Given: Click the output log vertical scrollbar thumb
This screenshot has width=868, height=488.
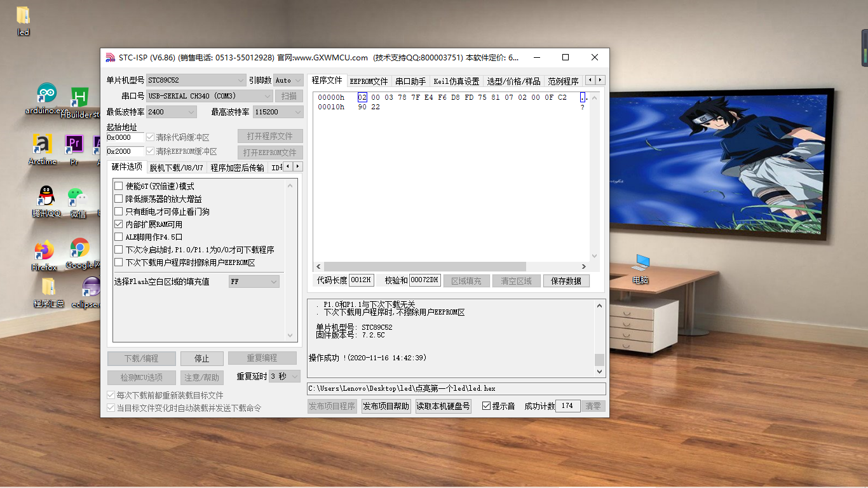Looking at the screenshot, I should (x=599, y=360).
